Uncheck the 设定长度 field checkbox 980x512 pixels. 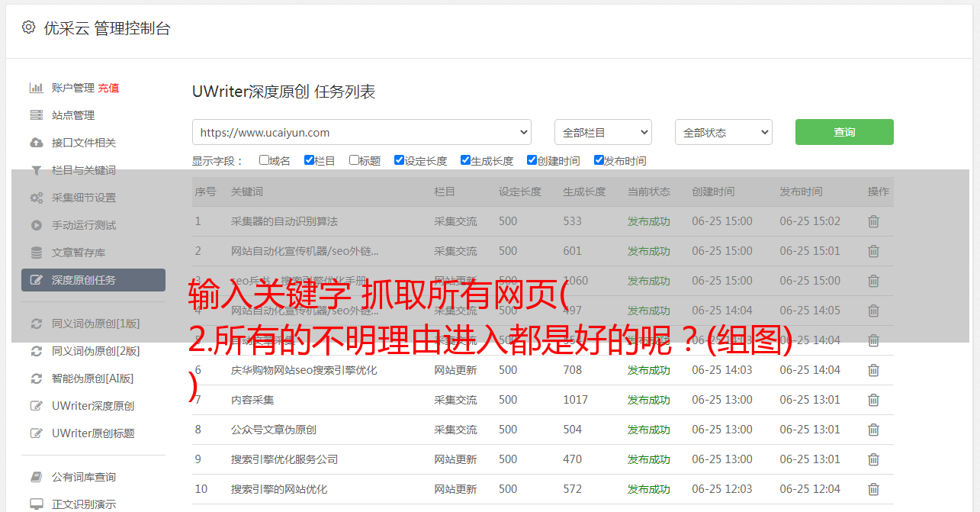coord(399,160)
